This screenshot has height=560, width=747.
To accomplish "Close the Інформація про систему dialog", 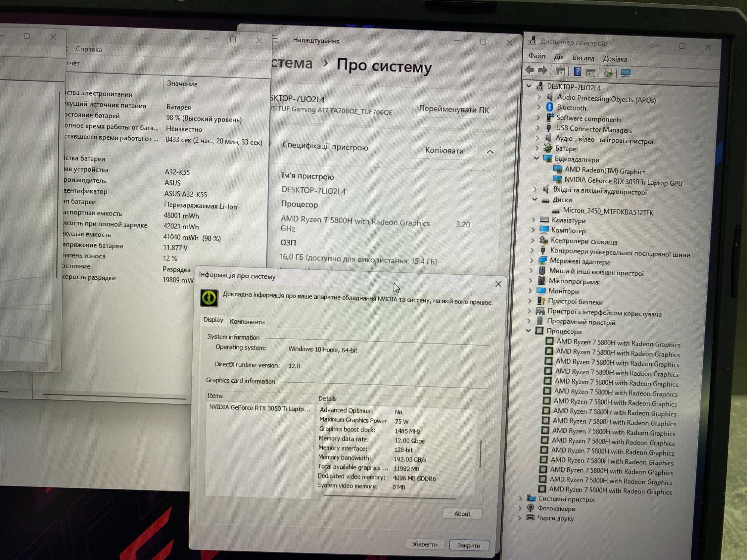I will tap(498, 284).
